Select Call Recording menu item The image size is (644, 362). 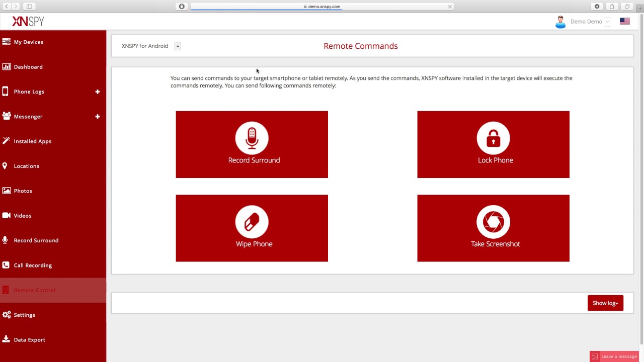click(x=53, y=265)
